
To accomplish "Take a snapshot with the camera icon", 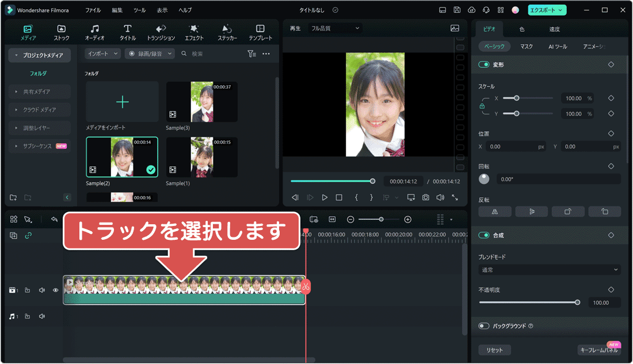I will (x=426, y=197).
